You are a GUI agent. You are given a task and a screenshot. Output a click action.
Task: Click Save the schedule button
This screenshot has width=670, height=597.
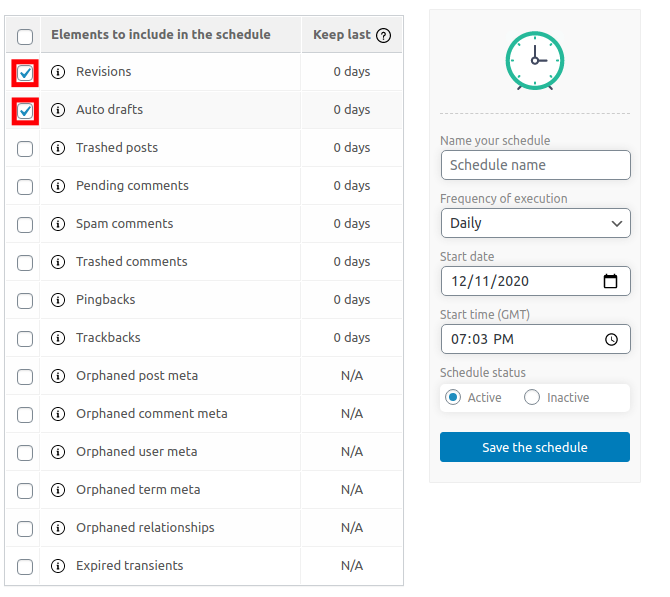click(535, 447)
